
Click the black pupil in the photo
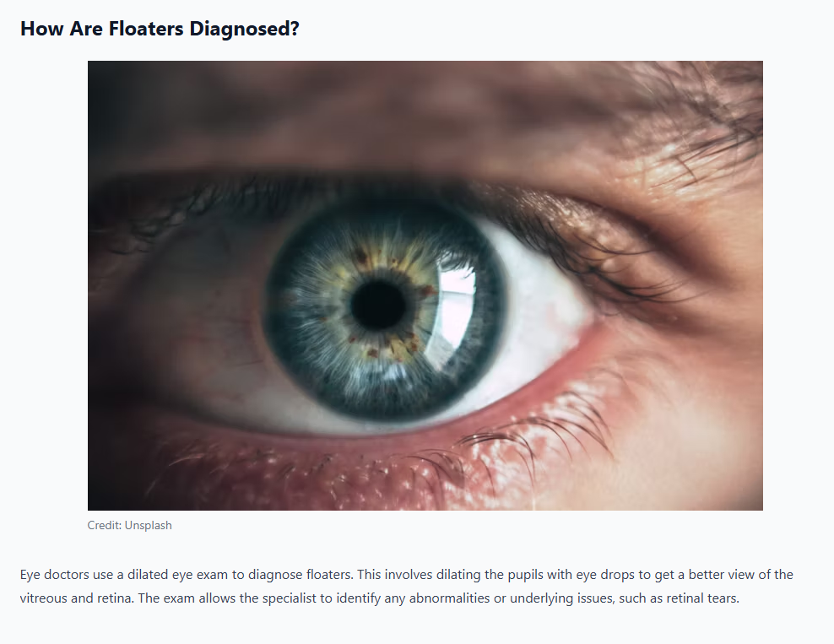coord(378,306)
